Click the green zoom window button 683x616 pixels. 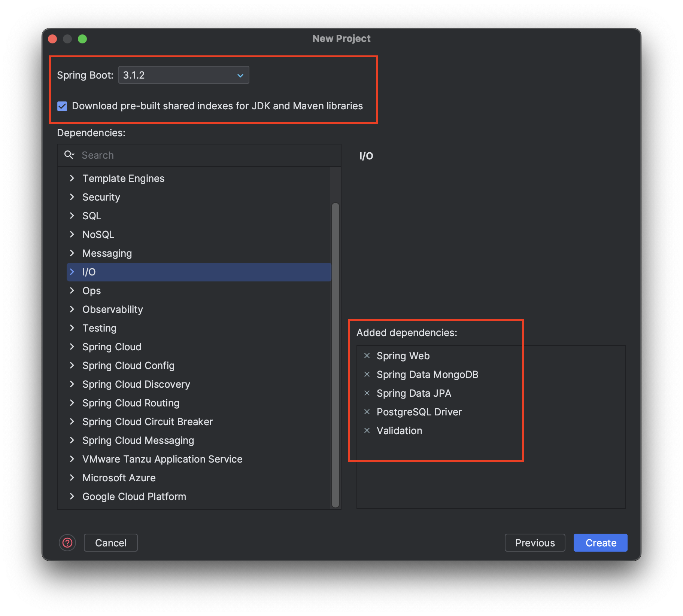pyautogui.click(x=82, y=39)
